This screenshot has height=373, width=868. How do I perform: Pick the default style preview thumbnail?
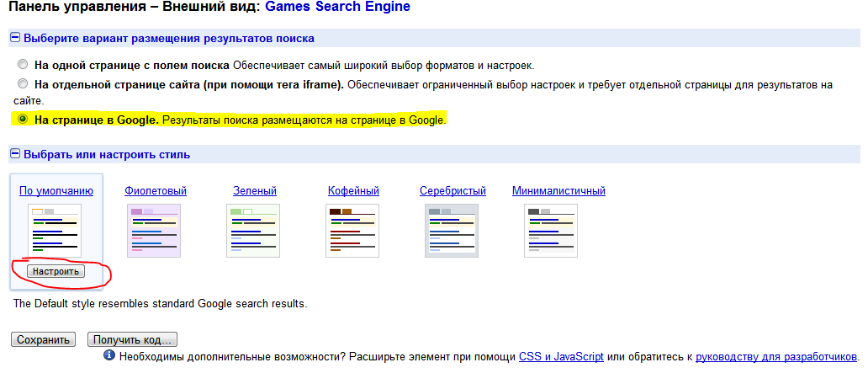(x=55, y=231)
